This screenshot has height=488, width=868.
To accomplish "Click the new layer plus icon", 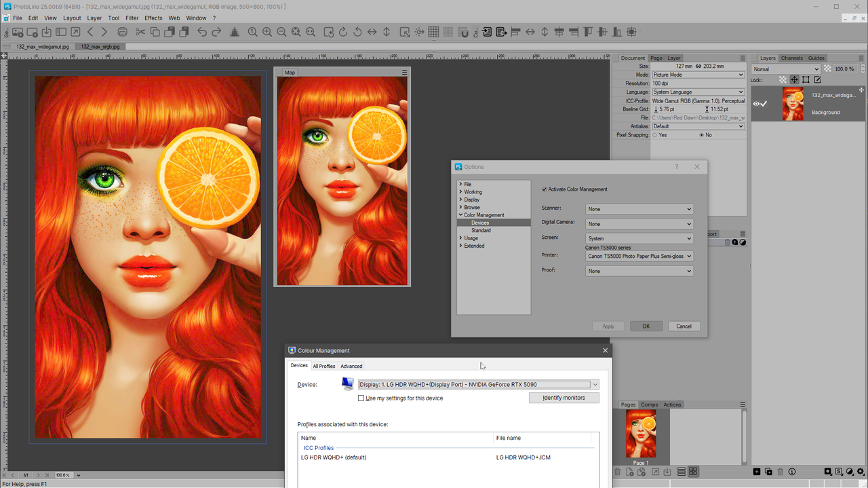I will [x=757, y=471].
